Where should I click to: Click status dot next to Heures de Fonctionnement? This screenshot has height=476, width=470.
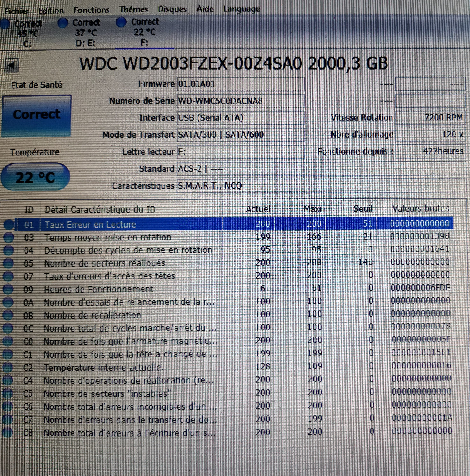8,289
